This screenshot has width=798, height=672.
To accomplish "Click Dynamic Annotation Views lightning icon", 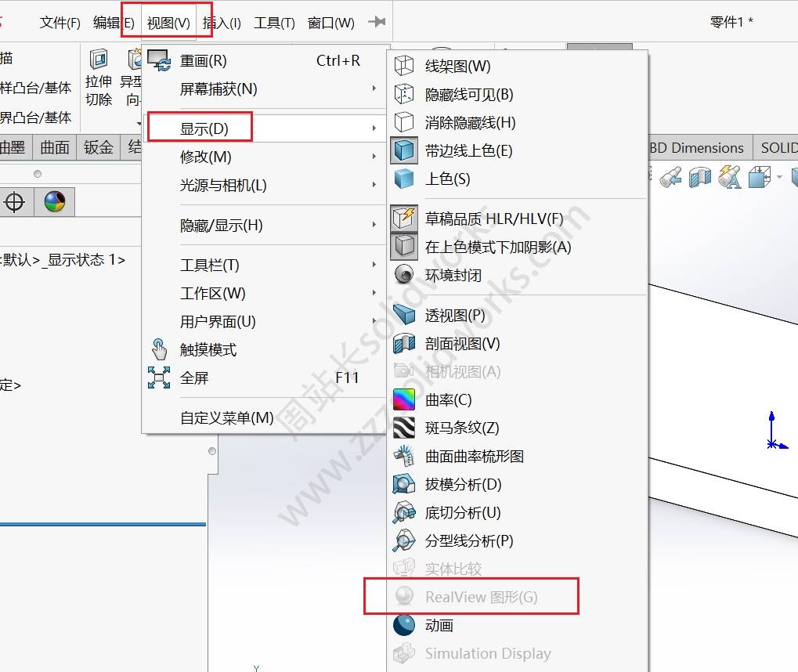I will [730, 177].
